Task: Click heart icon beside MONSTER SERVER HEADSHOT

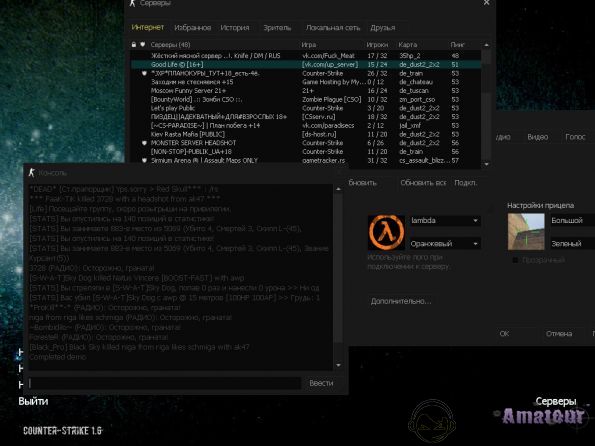Action: pyautogui.click(x=144, y=143)
